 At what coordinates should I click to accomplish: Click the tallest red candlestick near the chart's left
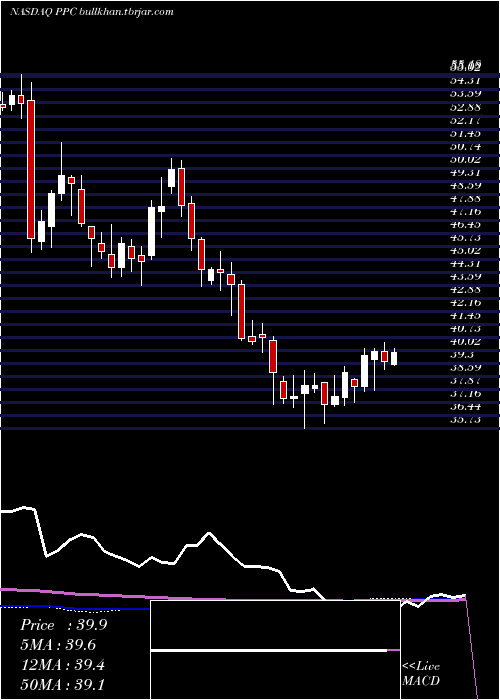coord(31,169)
